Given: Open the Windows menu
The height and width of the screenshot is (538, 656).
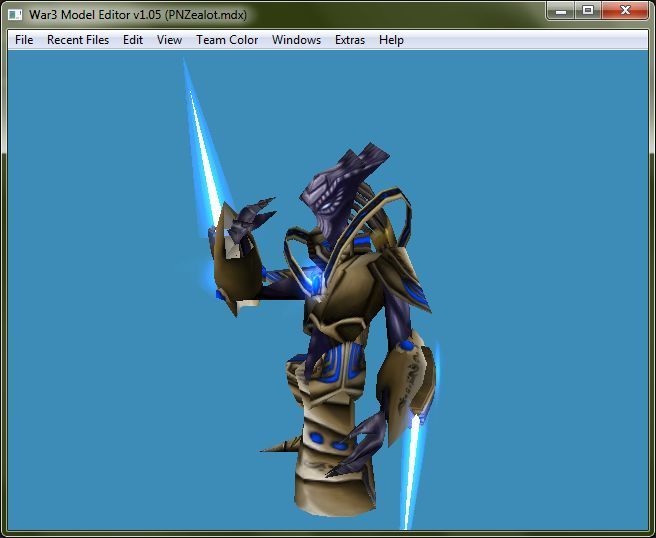Looking at the screenshot, I should (296, 40).
